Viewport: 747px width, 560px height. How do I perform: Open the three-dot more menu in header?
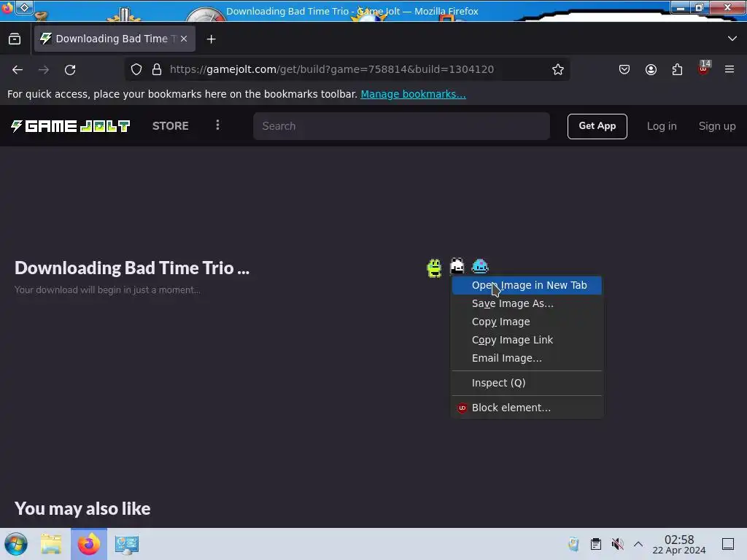click(x=217, y=125)
